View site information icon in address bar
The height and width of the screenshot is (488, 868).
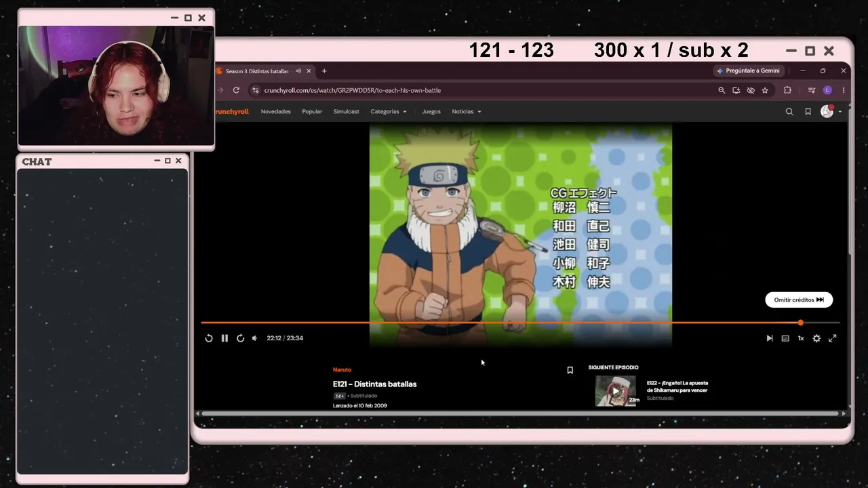point(256,90)
